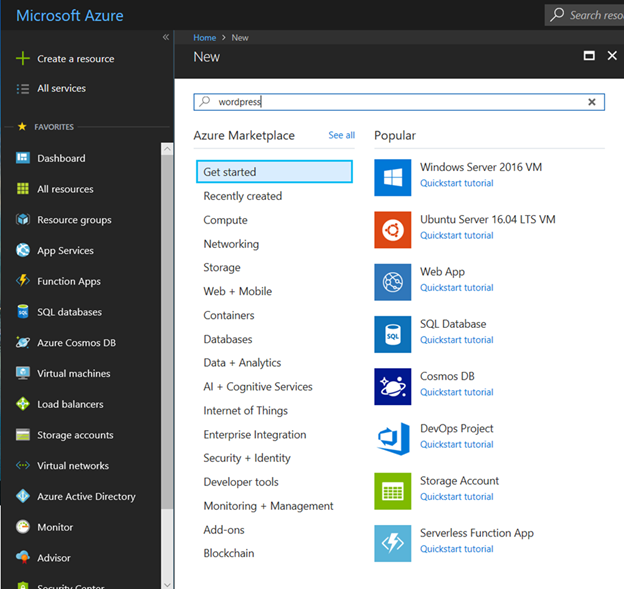This screenshot has height=589, width=624.
Task: Click the sidebar scrollbar up arrow
Action: [167, 149]
